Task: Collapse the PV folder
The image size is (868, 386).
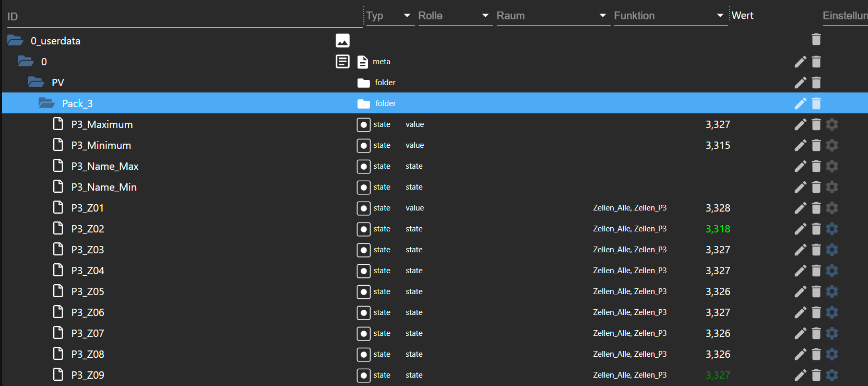Action: tap(36, 82)
